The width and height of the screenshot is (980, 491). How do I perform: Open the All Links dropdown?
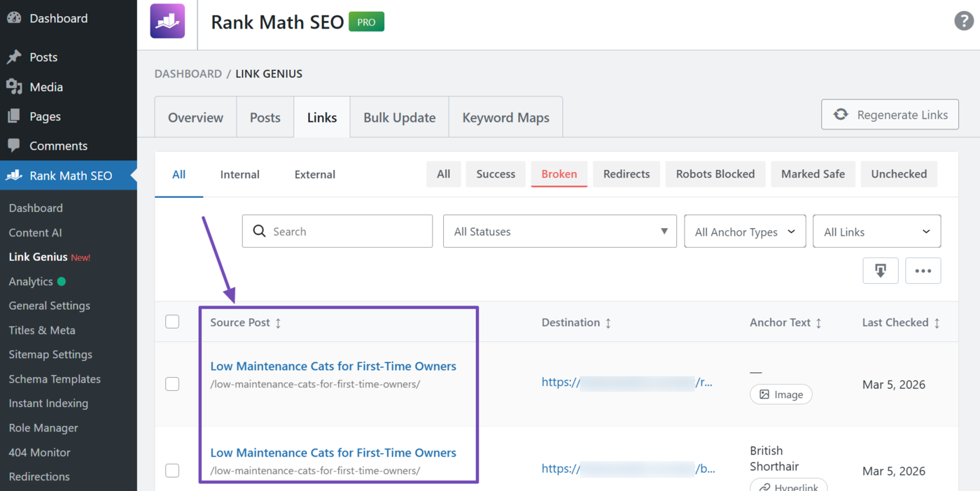point(876,232)
